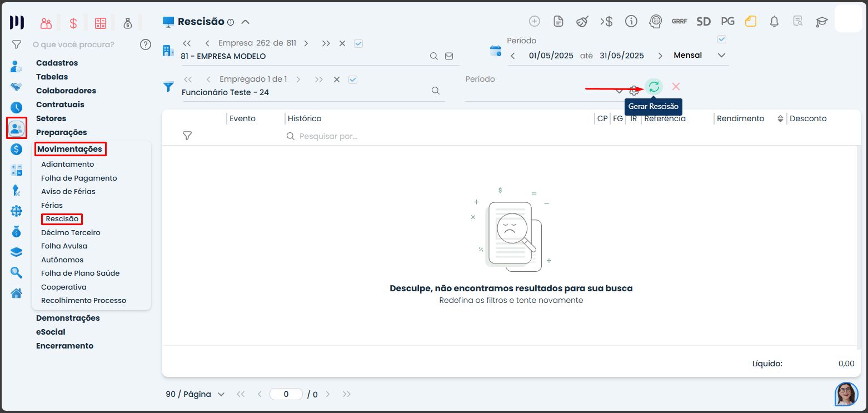868x413 pixels.
Task: Click the yellow sticky notes icon
Action: click(x=751, y=22)
